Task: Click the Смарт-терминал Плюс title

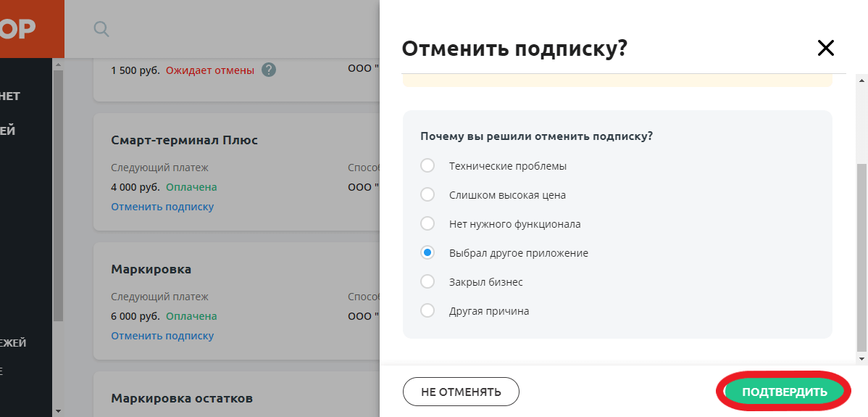Action: [184, 140]
